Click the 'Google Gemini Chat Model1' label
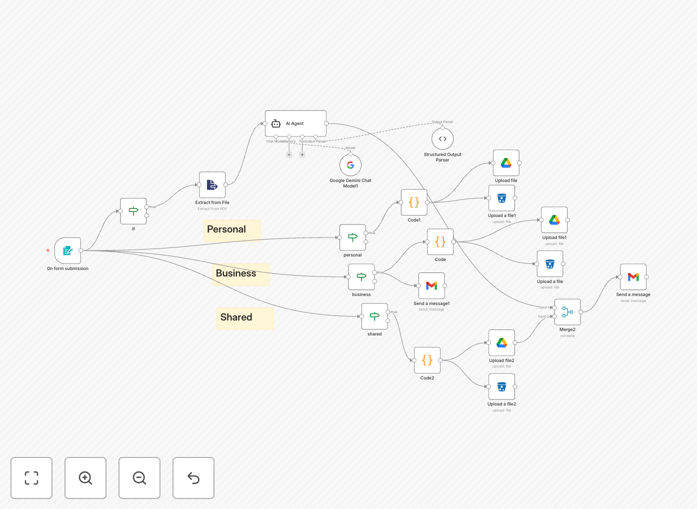Screen dimensions: 697x509 (x=350, y=183)
